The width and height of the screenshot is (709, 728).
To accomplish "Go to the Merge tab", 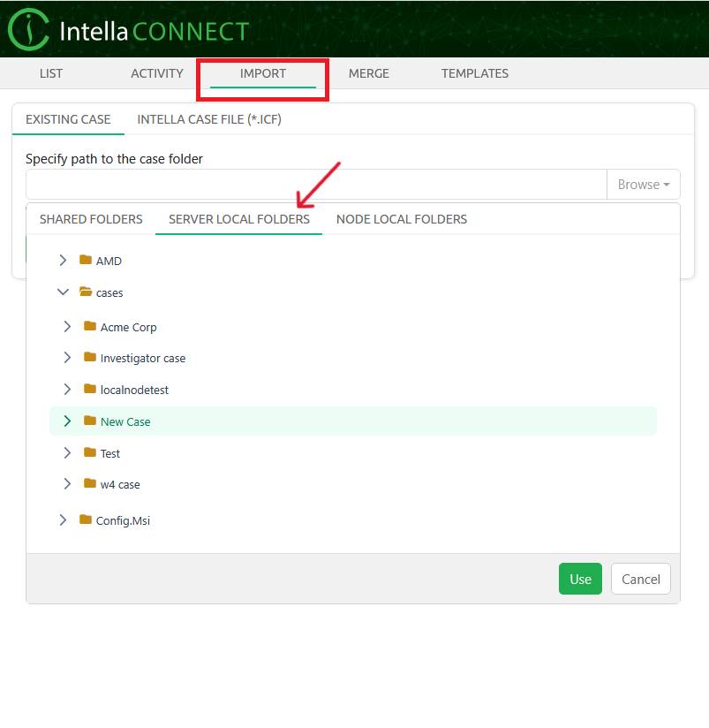I will pyautogui.click(x=368, y=73).
